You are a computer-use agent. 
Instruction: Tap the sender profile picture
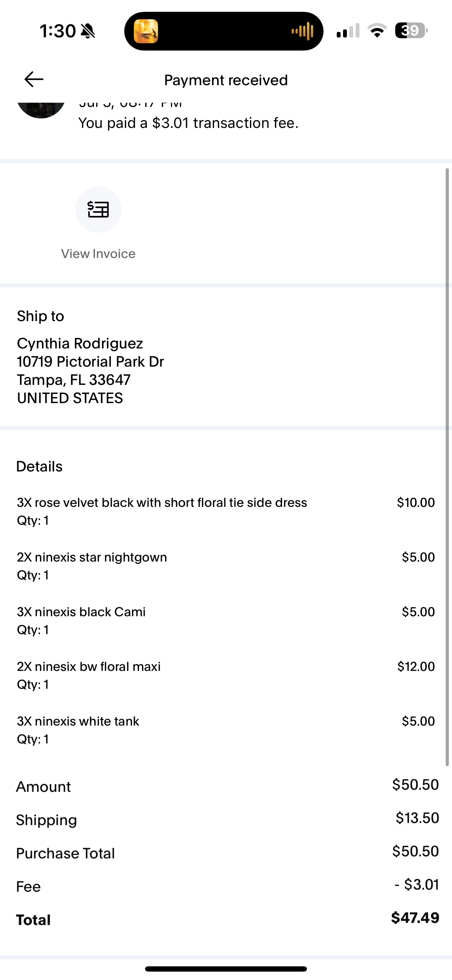[41, 110]
